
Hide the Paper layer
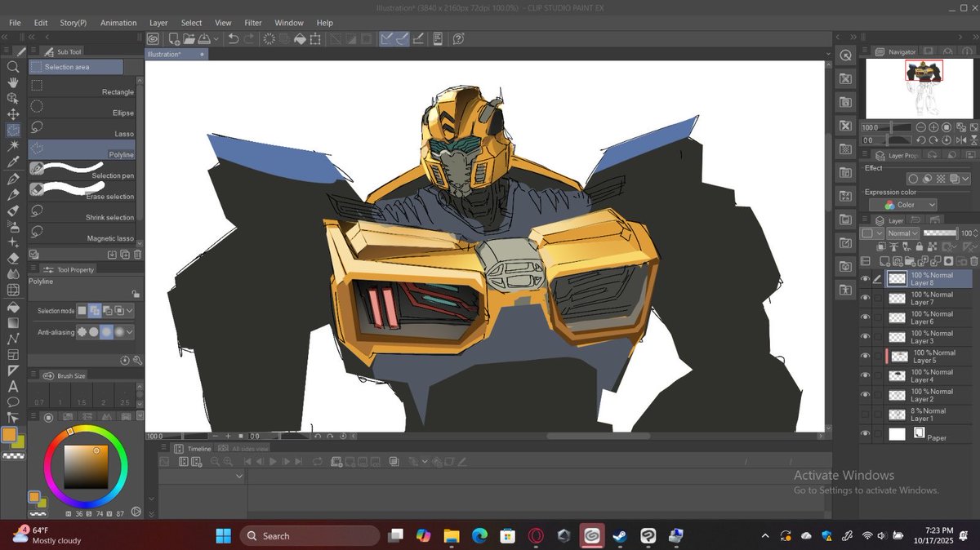(866, 434)
